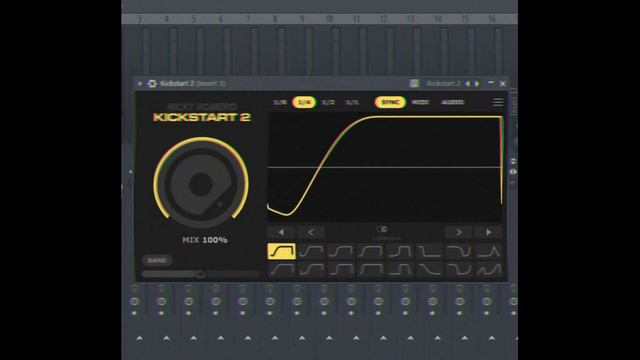640x360 pixels.
Task: Open the curve category selector above the presets
Action: 384,233
